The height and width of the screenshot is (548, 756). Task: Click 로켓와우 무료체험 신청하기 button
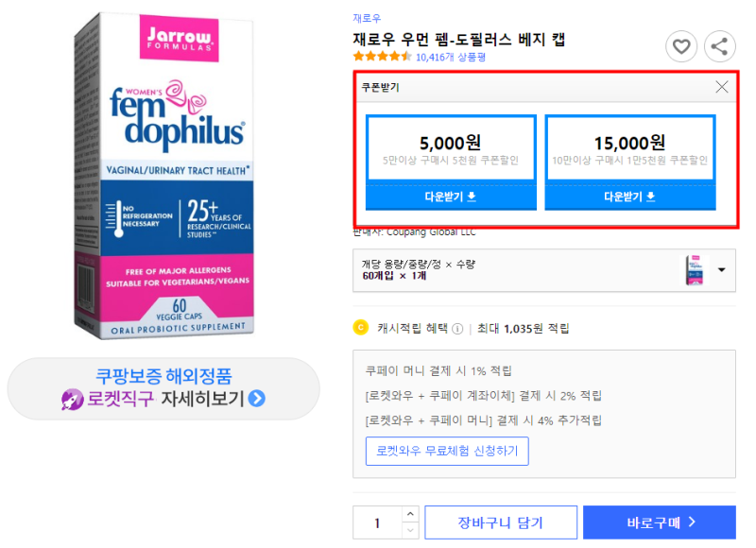pyautogui.click(x=447, y=452)
